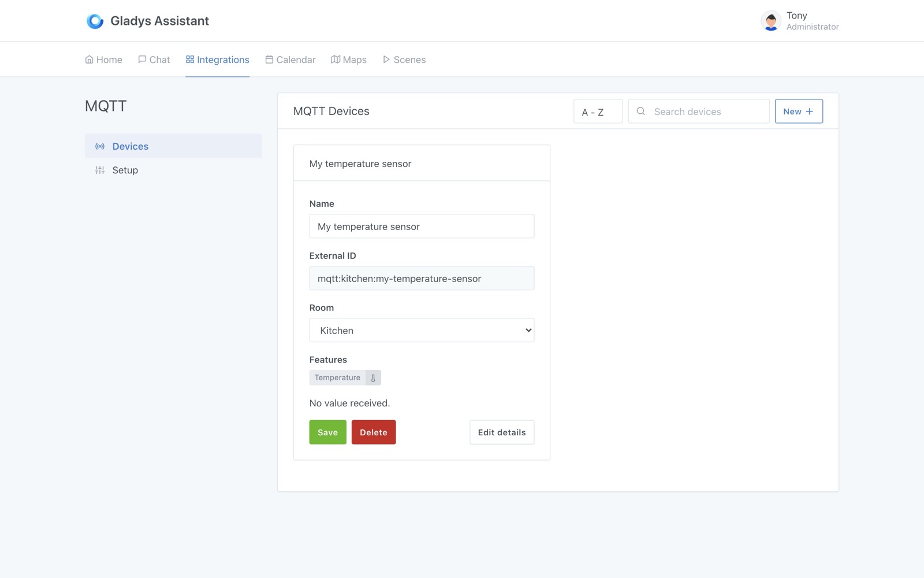Select the Devices antenna icon in sidebar
Screen dimensions: 924x578
click(x=99, y=146)
